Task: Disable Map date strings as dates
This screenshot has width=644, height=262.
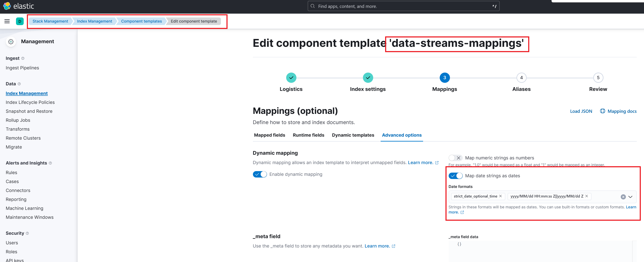Action: 455,176
